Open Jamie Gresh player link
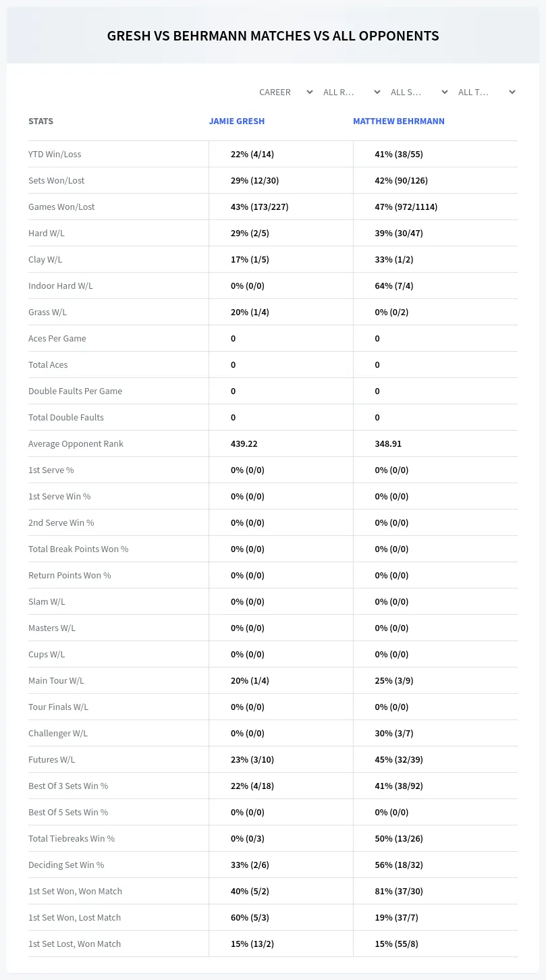The width and height of the screenshot is (546, 980). point(237,121)
